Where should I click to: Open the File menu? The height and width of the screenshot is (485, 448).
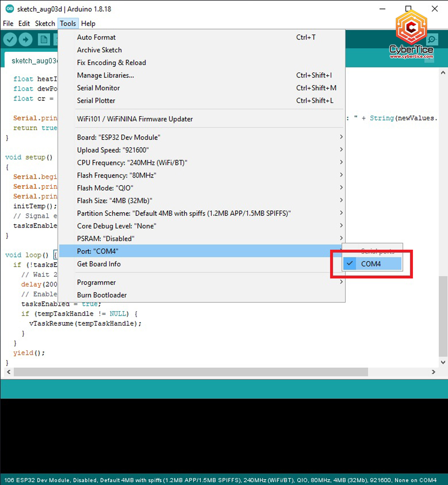click(8, 24)
